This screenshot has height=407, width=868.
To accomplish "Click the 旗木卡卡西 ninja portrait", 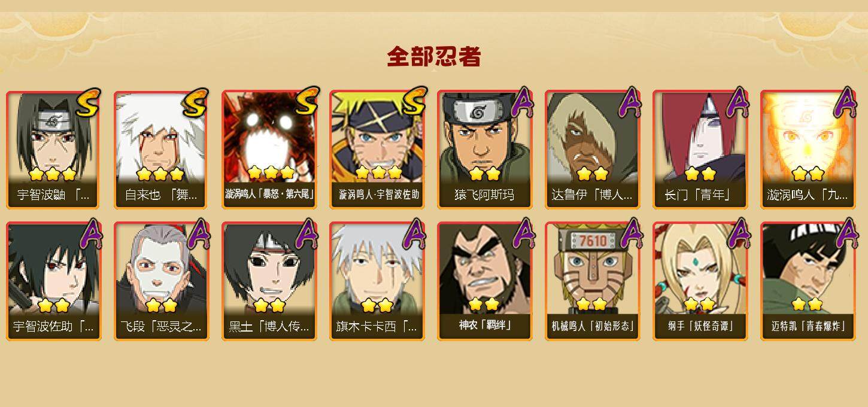I will (x=377, y=281).
